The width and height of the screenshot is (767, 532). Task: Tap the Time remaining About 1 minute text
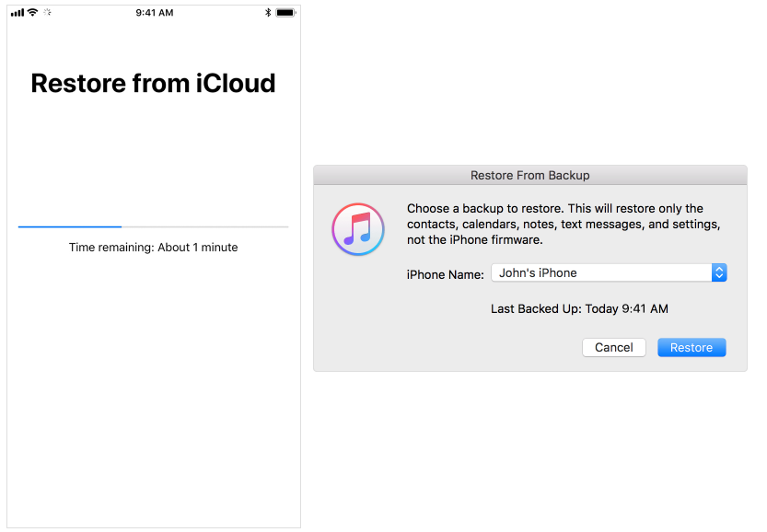pos(153,248)
